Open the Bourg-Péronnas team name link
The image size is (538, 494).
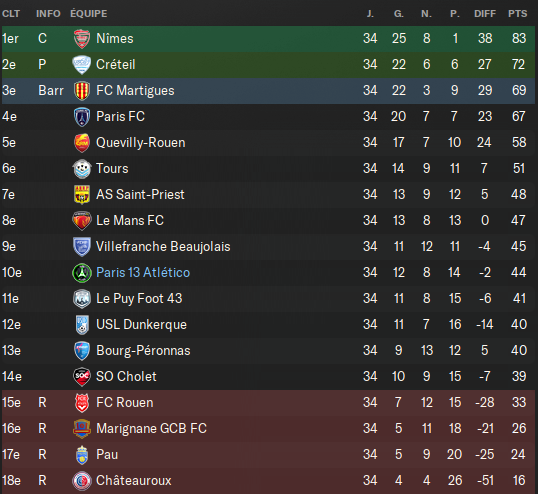pos(143,351)
